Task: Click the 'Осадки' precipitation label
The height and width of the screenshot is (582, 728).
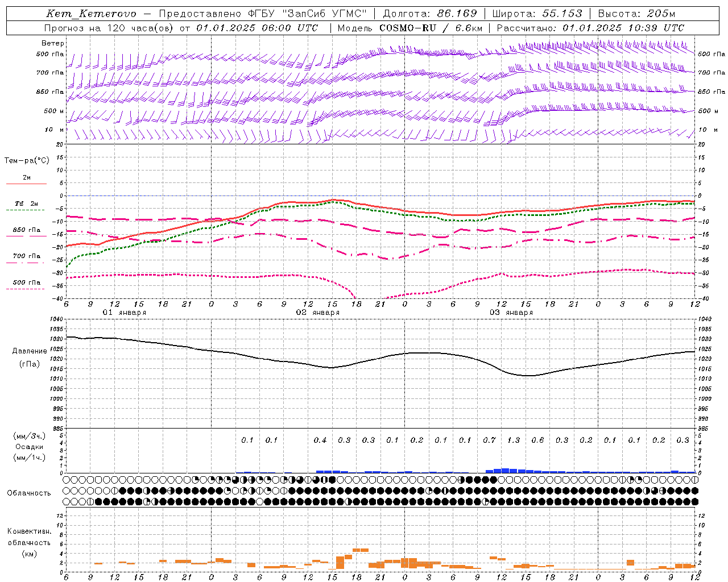Action: (x=30, y=447)
